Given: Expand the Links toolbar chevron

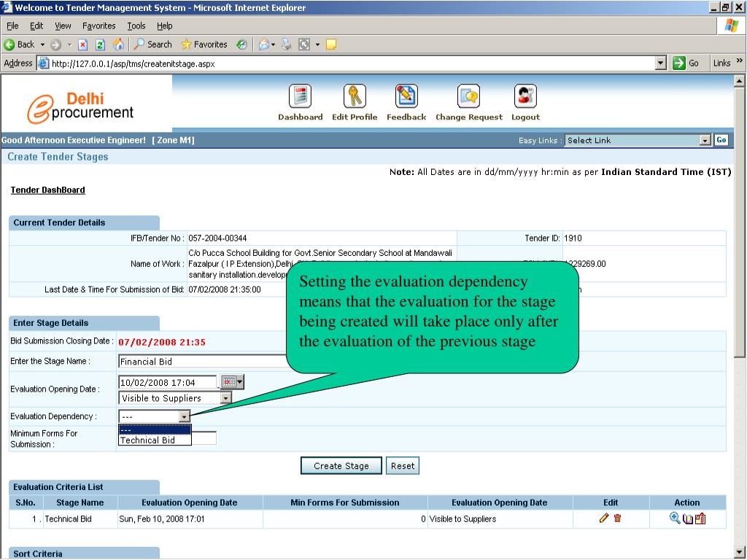Looking at the screenshot, I should click(x=739, y=60).
